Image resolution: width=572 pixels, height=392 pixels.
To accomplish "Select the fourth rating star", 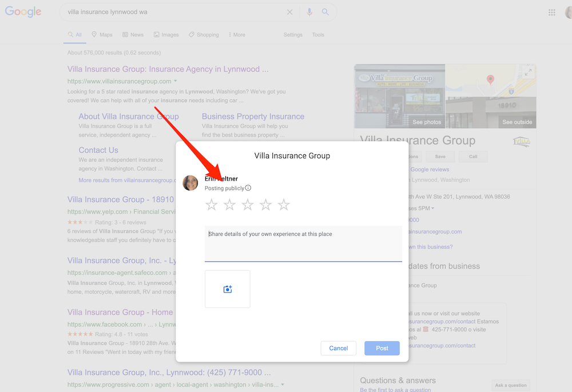I will (x=265, y=205).
